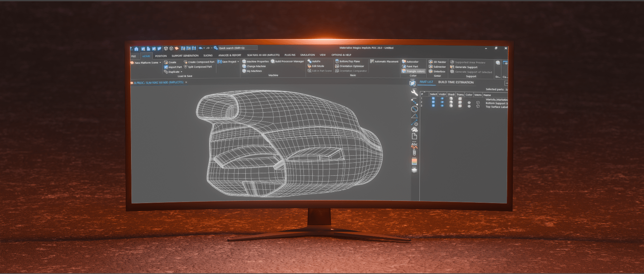Open the Abc text annotation tool
Image resolution: width=644 pixels, height=274 pixels.
(x=414, y=145)
